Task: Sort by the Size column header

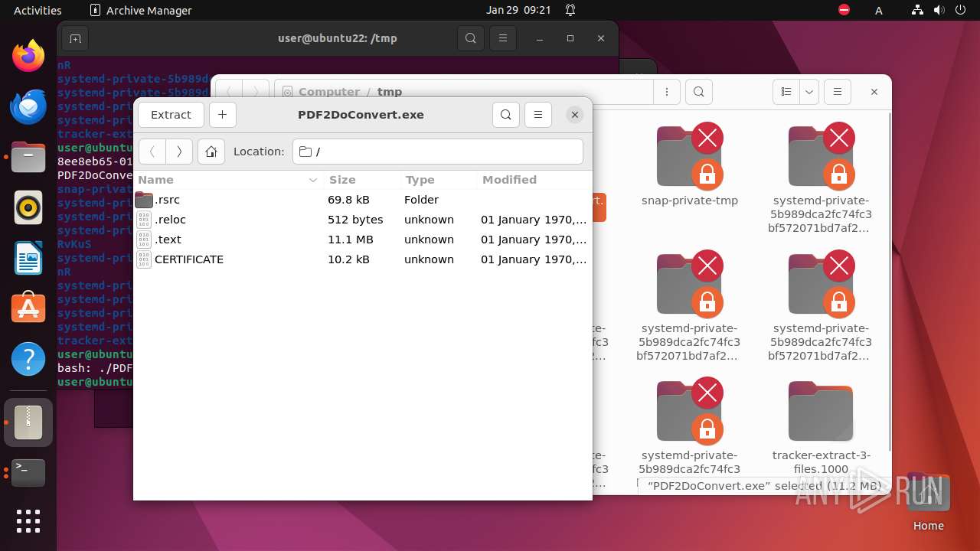Action: tap(363, 180)
